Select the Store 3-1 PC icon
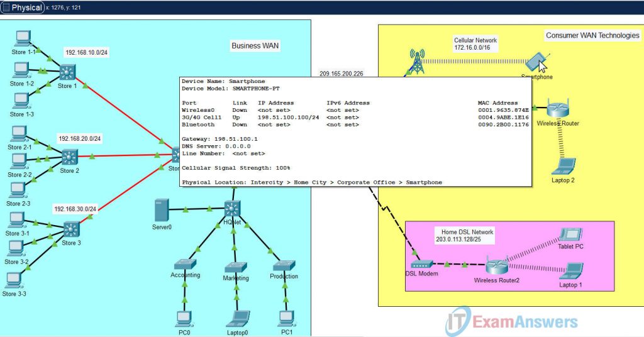Image resolution: width=644 pixels, height=337 pixels. 17,220
